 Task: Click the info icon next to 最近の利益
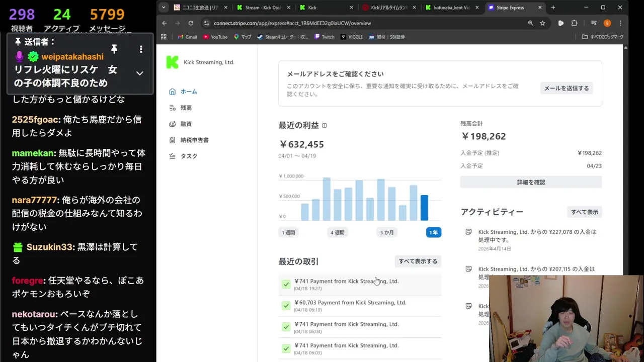[325, 125]
